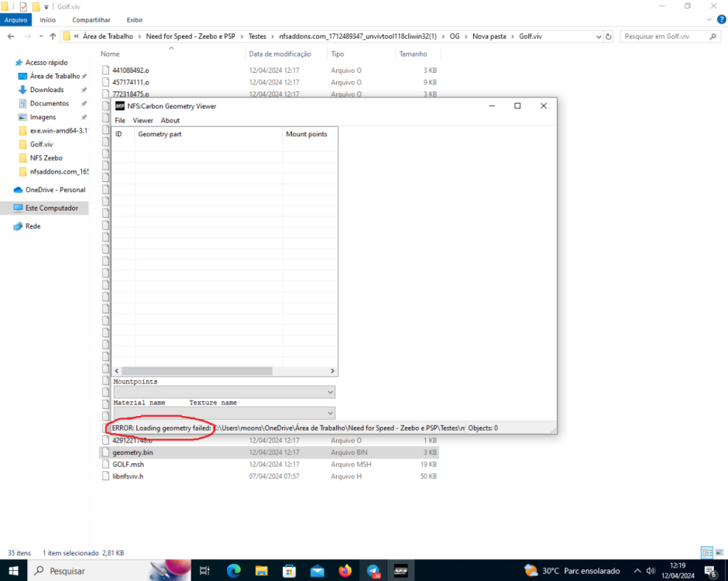Launch Microsoft Edge from the taskbar

pos(233,571)
